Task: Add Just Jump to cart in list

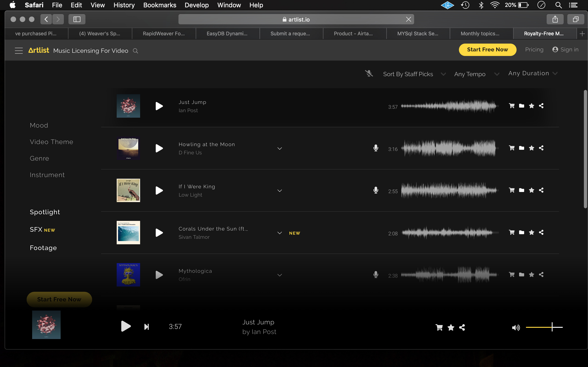Action: tap(512, 106)
